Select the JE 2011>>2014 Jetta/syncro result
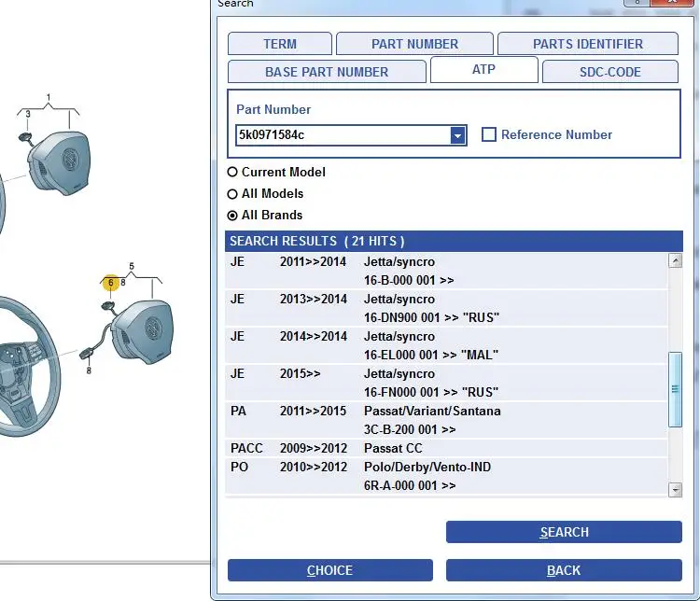This screenshot has height=601, width=700. pyautogui.click(x=446, y=271)
